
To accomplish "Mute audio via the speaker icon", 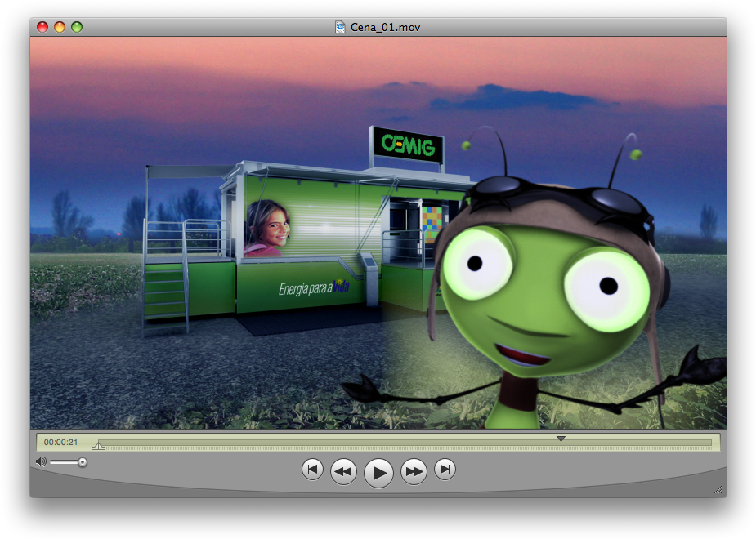I will pos(40,462).
